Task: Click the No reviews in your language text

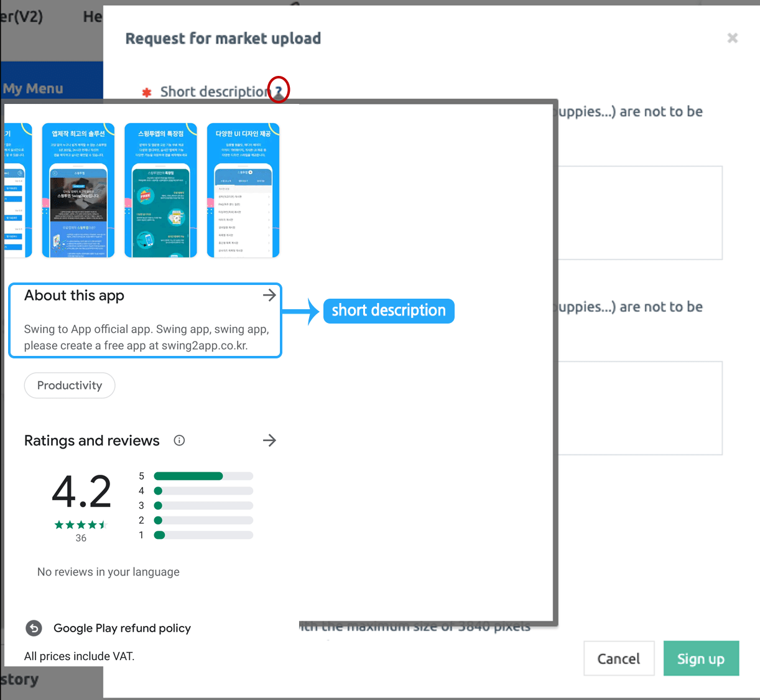Action: (108, 572)
